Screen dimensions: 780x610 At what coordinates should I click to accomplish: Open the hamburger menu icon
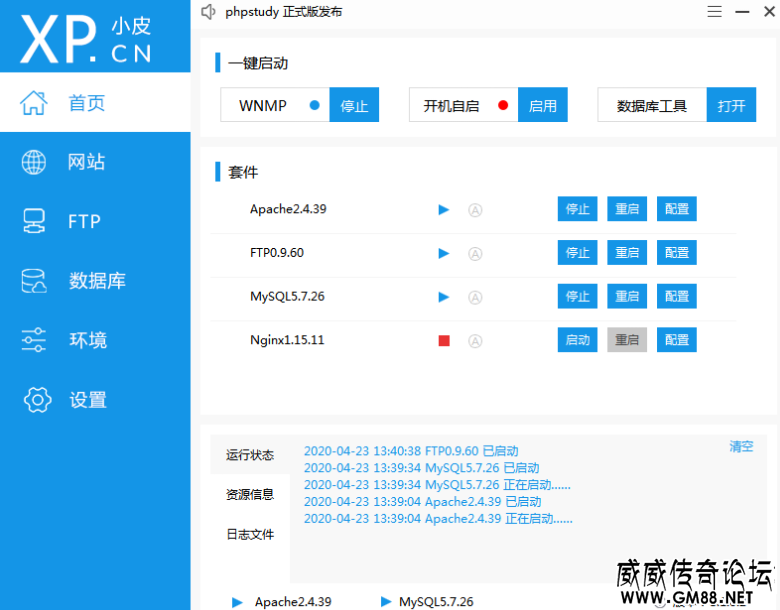pyautogui.click(x=714, y=11)
